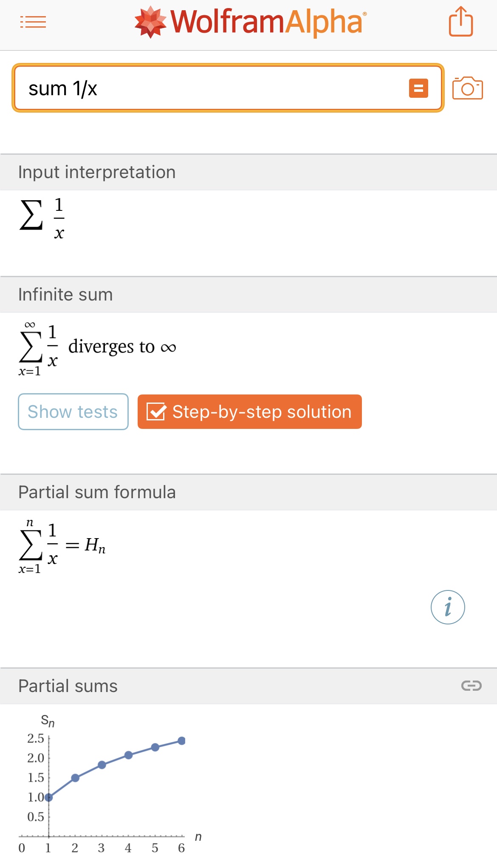The width and height of the screenshot is (497, 868).
Task: Tap the harmonic number H_n formula
Action: pos(95,545)
